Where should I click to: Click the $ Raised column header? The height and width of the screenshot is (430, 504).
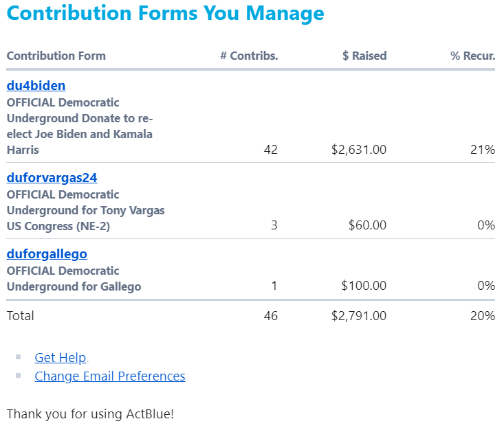click(x=364, y=56)
